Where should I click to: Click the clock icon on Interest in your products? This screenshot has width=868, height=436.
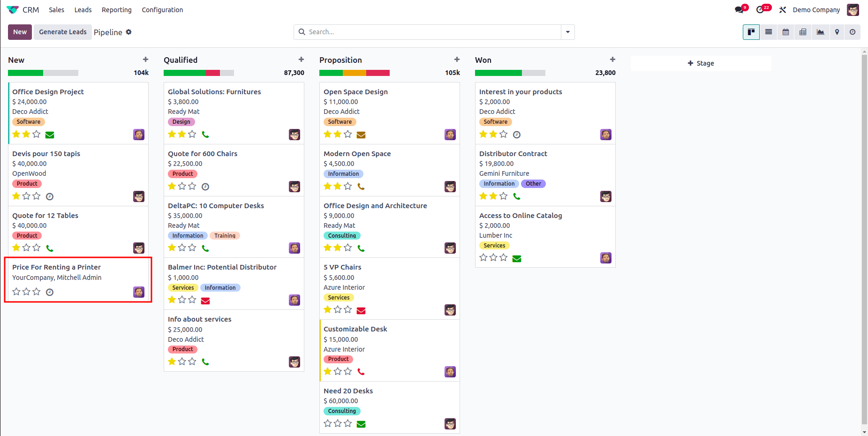point(517,135)
